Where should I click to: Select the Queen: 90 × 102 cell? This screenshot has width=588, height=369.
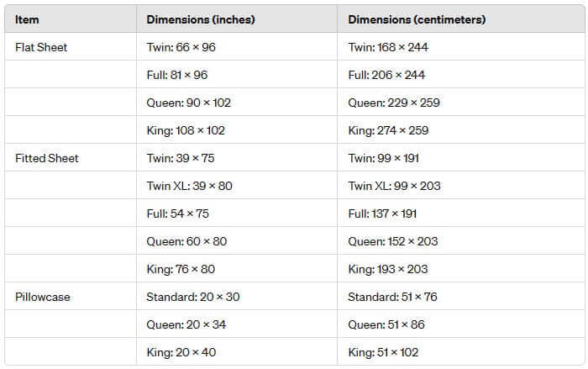click(x=189, y=103)
